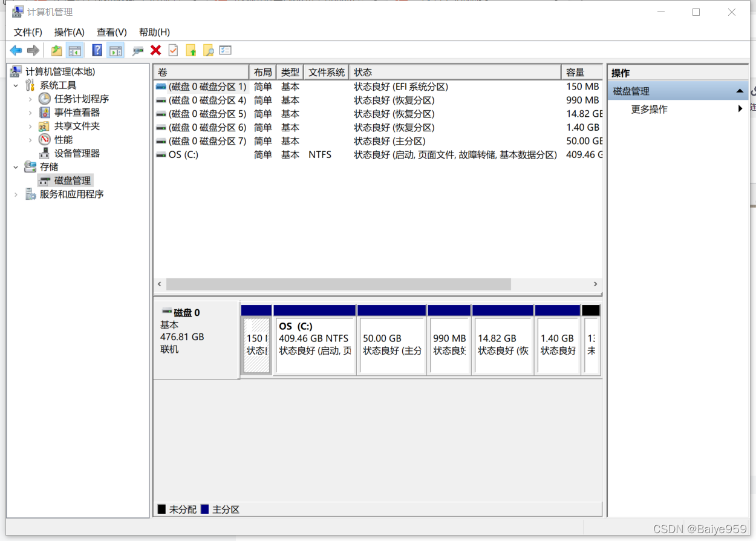Select 设备管理器 in the console tree
Screen dimensions: 756x541
click(77, 153)
